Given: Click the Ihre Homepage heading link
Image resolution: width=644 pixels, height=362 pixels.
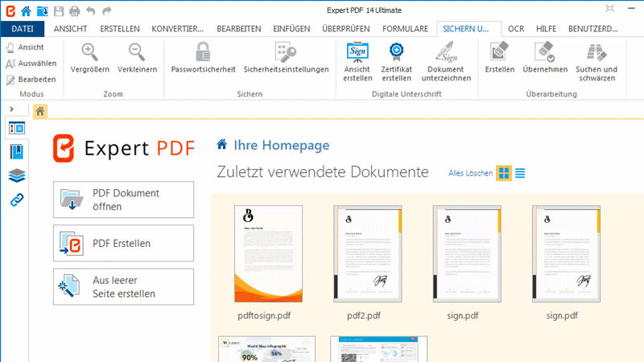Looking at the screenshot, I should point(281,146).
